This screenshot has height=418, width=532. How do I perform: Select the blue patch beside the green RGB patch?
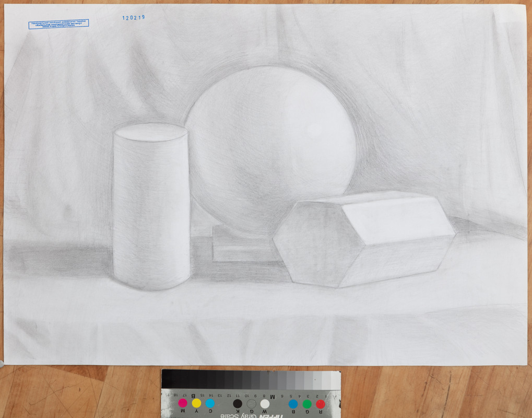tap(293, 404)
